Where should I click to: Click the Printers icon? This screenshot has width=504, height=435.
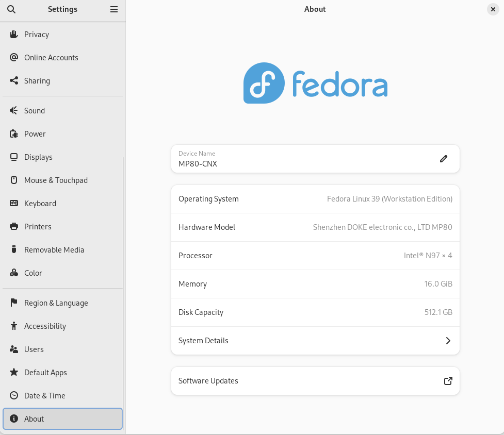click(x=14, y=226)
